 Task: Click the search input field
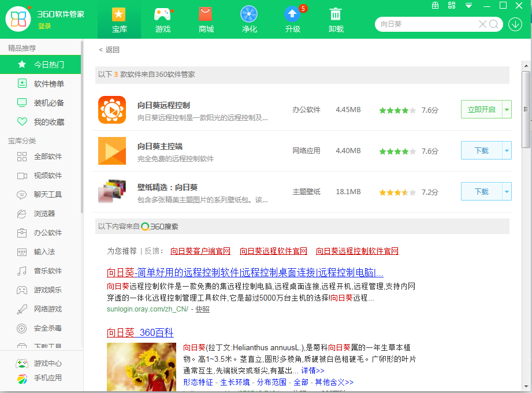coord(427,24)
